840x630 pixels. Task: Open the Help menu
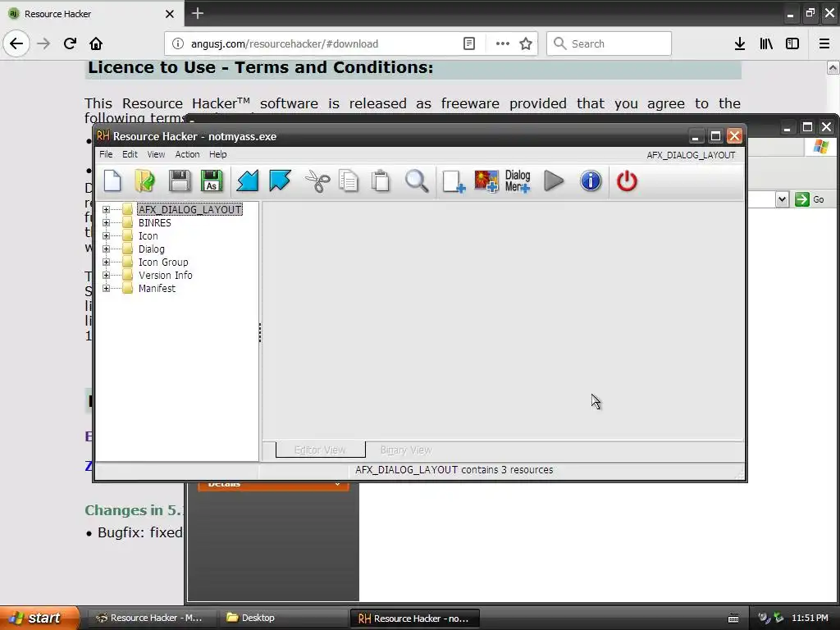[x=218, y=154]
